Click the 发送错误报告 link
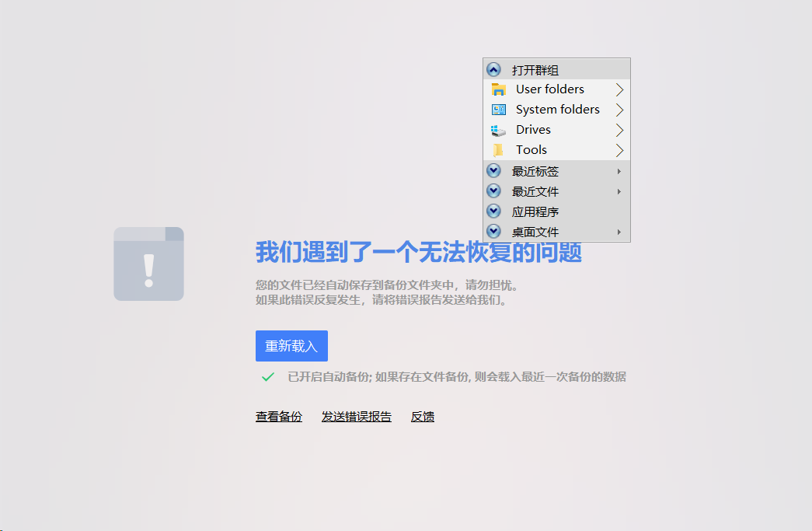812x531 pixels. pos(357,417)
